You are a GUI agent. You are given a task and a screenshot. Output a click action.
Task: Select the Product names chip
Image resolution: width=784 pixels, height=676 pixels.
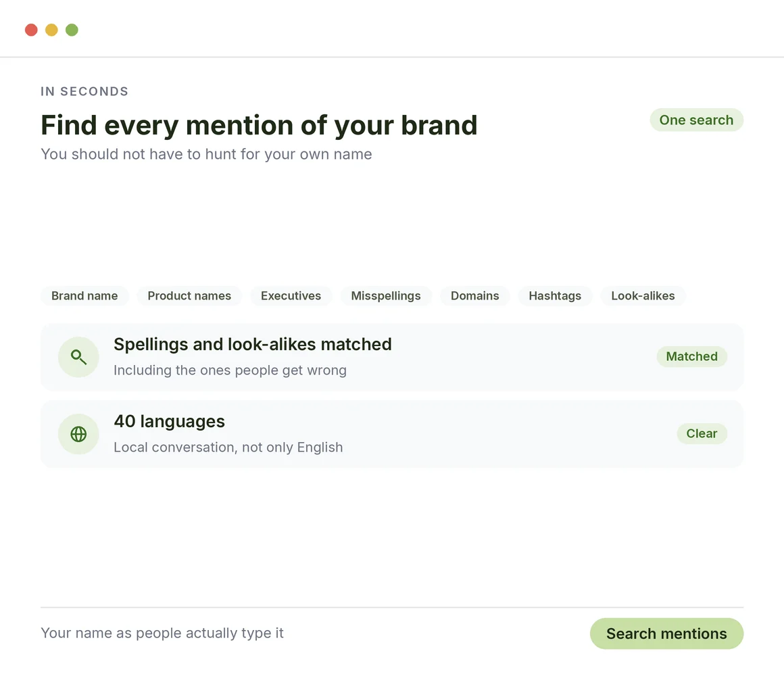click(x=189, y=296)
